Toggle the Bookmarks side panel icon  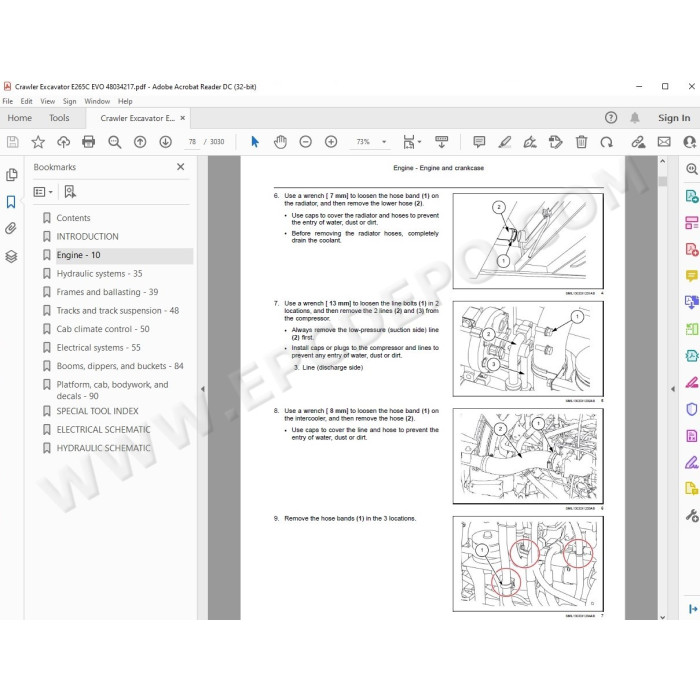click(11, 202)
